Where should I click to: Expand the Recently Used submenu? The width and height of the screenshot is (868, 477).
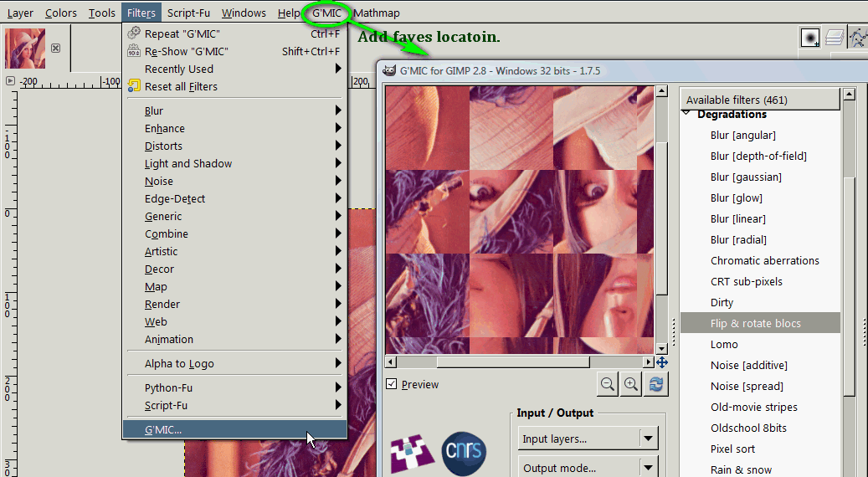pos(236,69)
